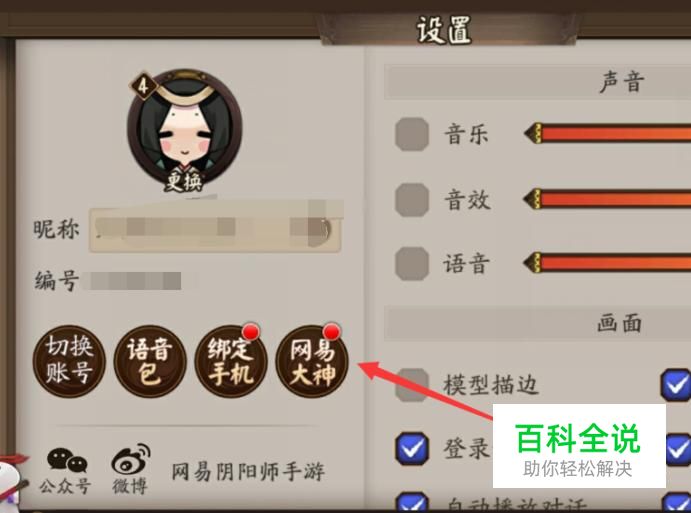Open the WeChat 公众号 icon
The width and height of the screenshot is (691, 513).
pyautogui.click(x=66, y=471)
